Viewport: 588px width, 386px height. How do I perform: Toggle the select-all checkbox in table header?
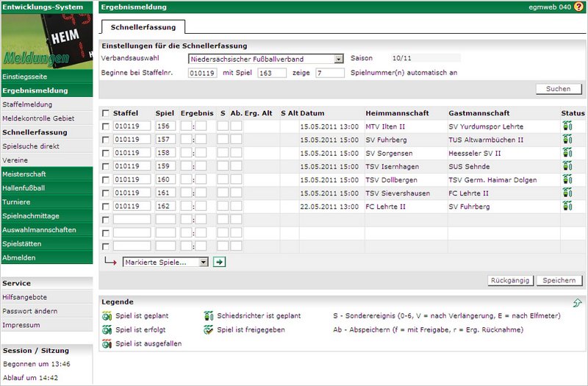106,113
